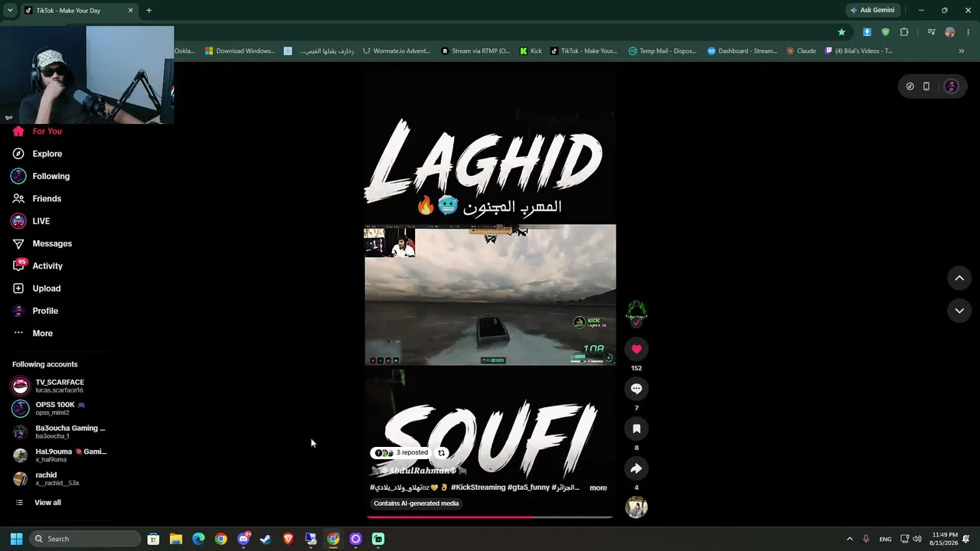
Task: Open the Bilal's Videos Twitch bookmark
Action: click(x=858, y=51)
